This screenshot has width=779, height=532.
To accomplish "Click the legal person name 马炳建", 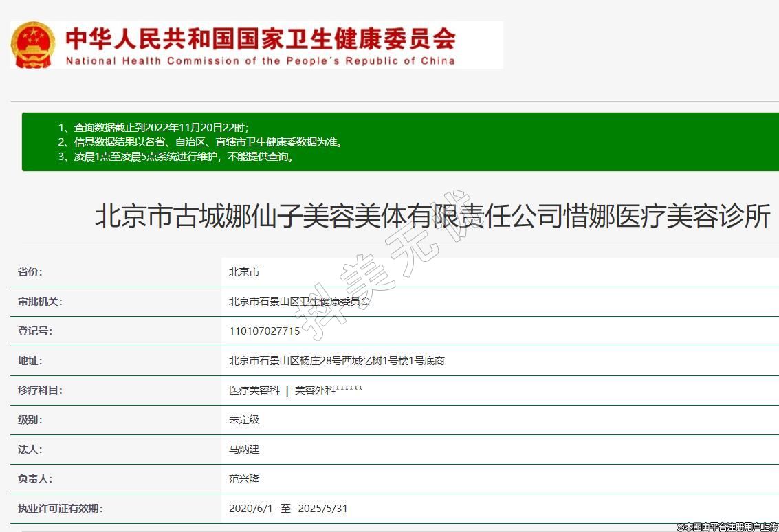I will (x=244, y=450).
